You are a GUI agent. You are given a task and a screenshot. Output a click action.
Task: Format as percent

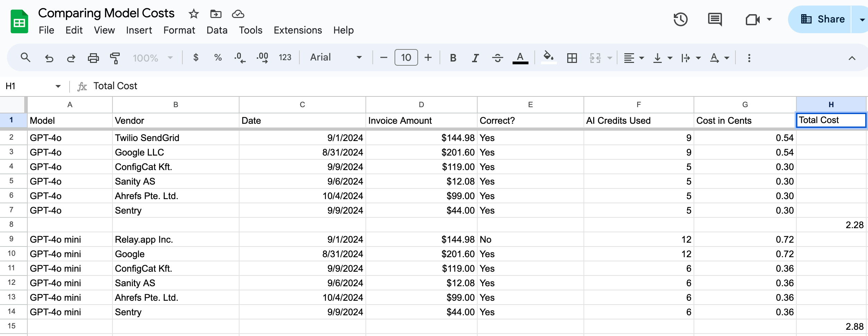click(218, 57)
